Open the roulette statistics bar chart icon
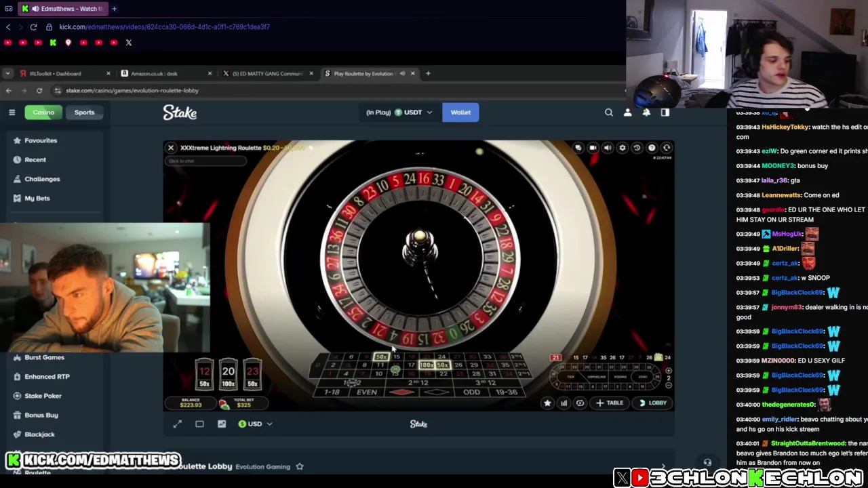The width and height of the screenshot is (868, 488). [564, 403]
